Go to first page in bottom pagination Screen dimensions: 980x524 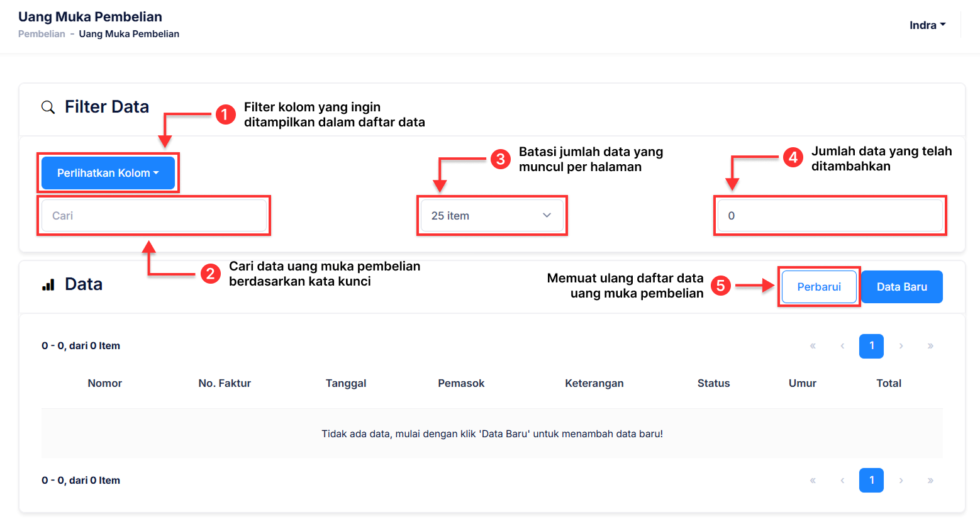coord(813,481)
